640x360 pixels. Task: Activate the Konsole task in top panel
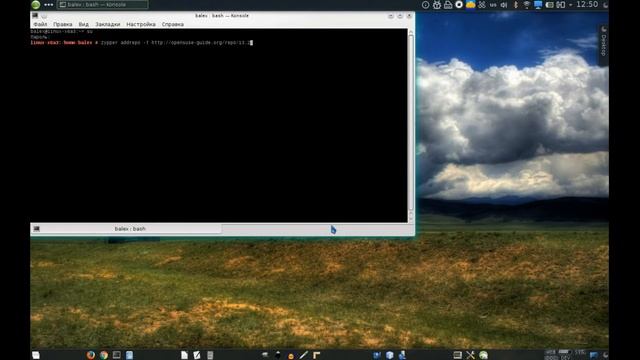[x=102, y=5]
